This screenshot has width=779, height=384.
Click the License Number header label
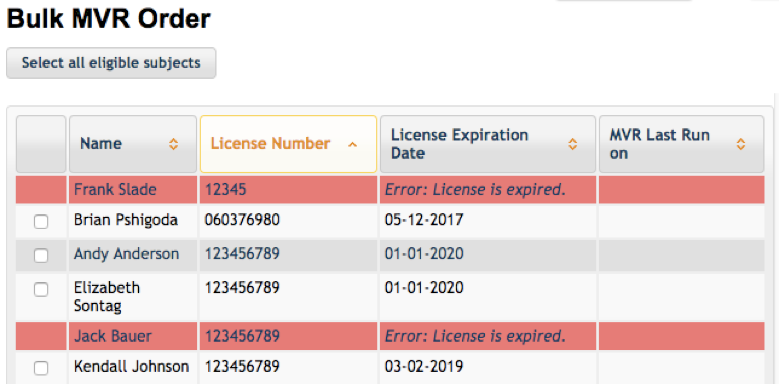pyautogui.click(x=270, y=144)
